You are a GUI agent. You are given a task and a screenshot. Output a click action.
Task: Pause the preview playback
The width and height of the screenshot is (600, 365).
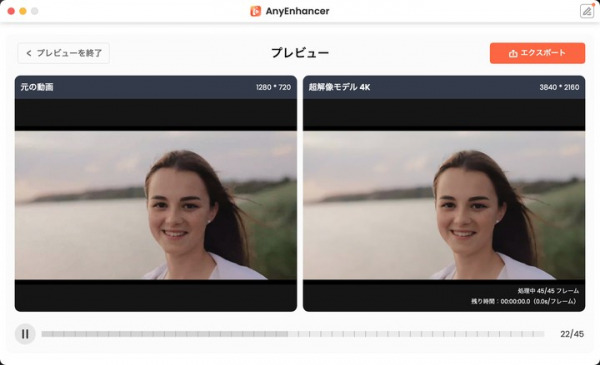(x=25, y=334)
